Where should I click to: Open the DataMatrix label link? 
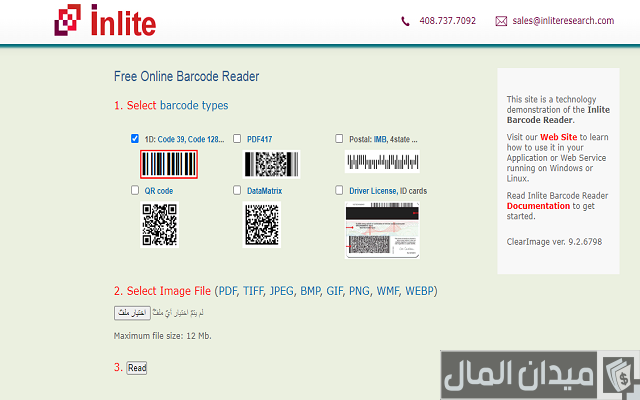(x=264, y=191)
